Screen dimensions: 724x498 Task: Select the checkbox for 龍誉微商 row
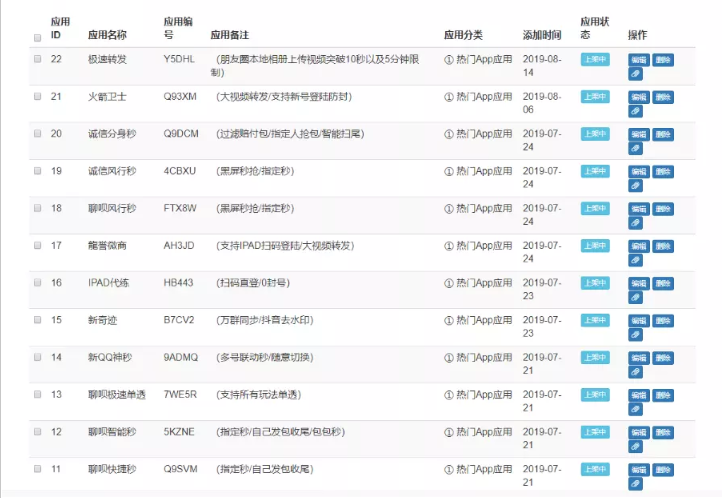pyautogui.click(x=37, y=245)
